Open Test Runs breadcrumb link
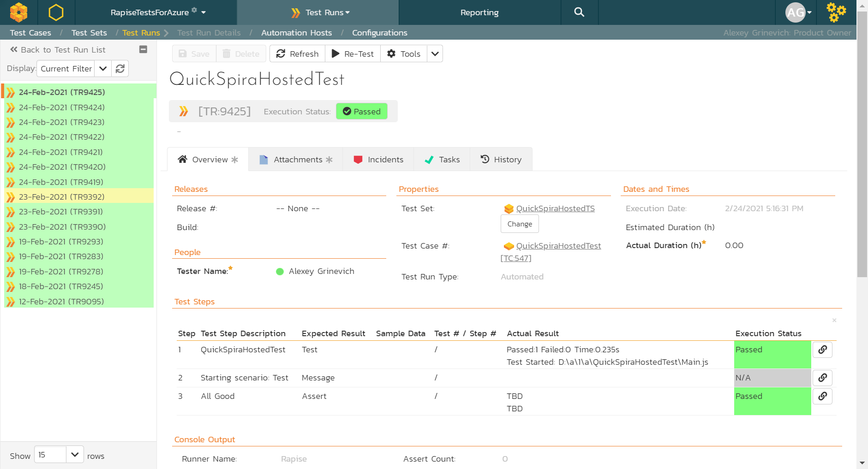Viewport: 868px width, 469px height. coord(141,33)
